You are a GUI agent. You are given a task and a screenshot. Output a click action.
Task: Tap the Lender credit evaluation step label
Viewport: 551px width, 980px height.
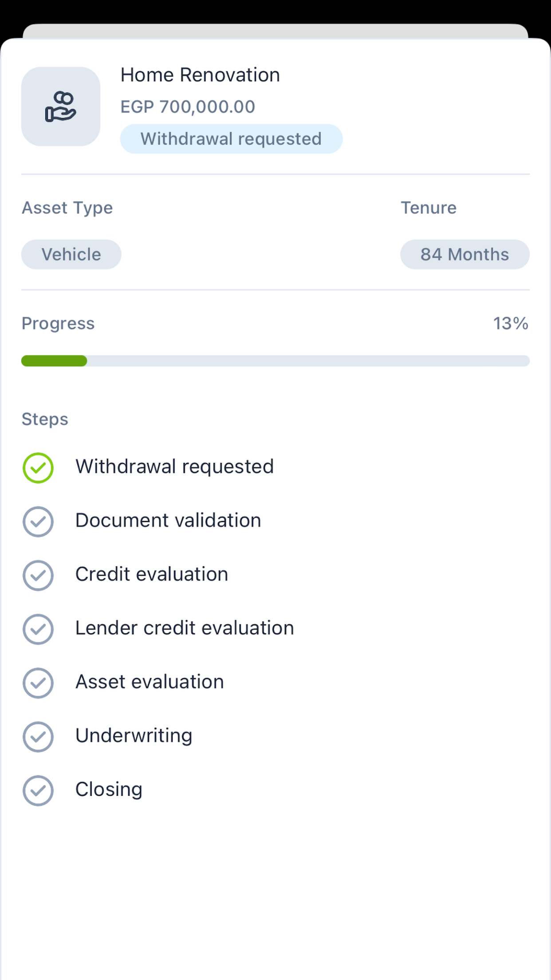(x=185, y=628)
